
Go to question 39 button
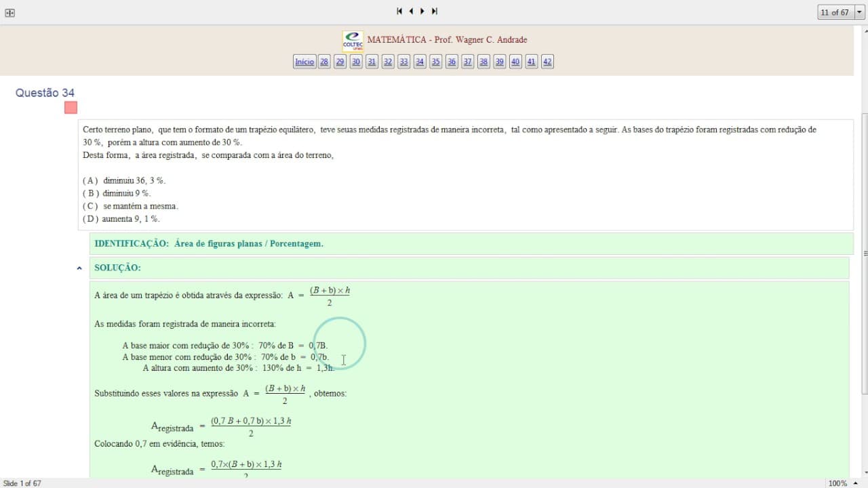499,62
